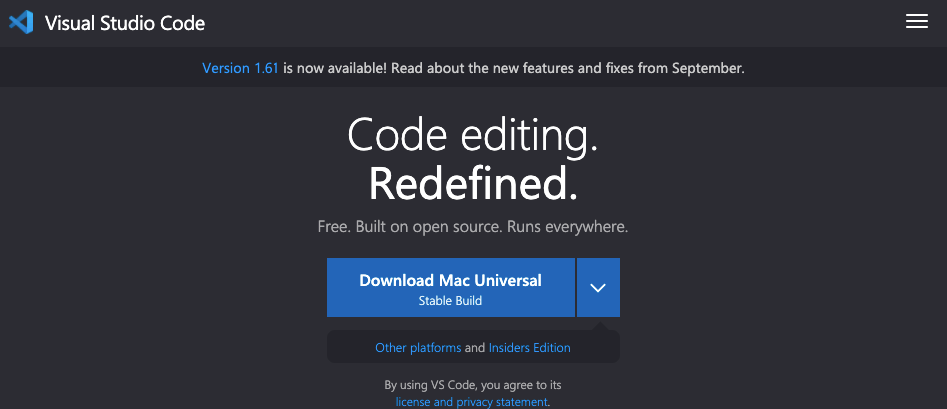Expand the download options dropdown arrow
947x409 pixels.
tap(598, 288)
